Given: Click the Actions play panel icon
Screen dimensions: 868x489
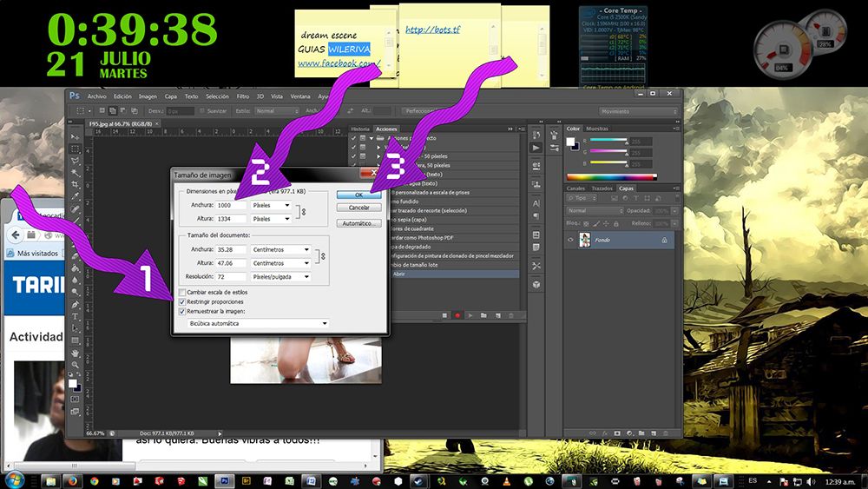Looking at the screenshot, I should click(x=536, y=148).
